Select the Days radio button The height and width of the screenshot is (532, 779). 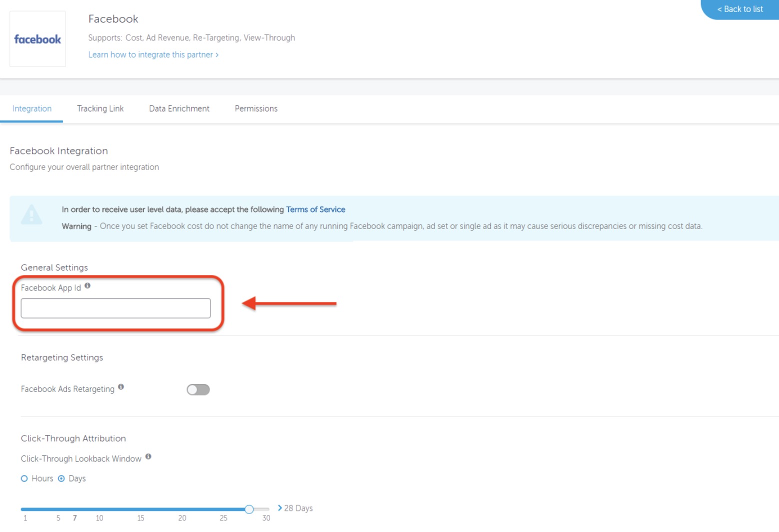[61, 478]
